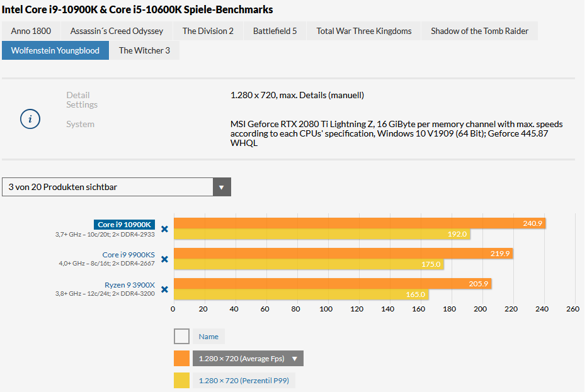Open the '3 von 20 Produkten sichtbar' dropdown

tap(117, 187)
